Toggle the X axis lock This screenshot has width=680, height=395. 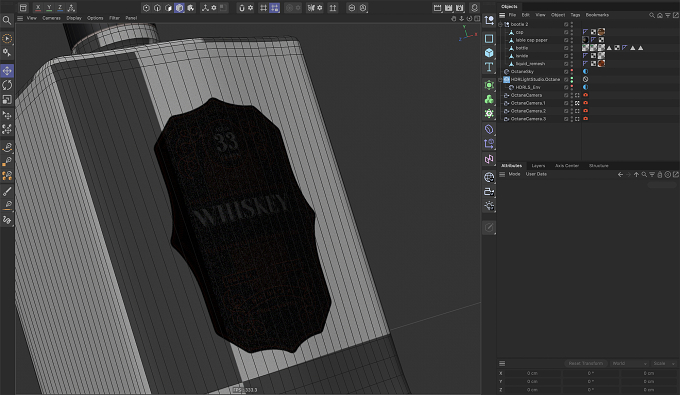tap(38, 7)
